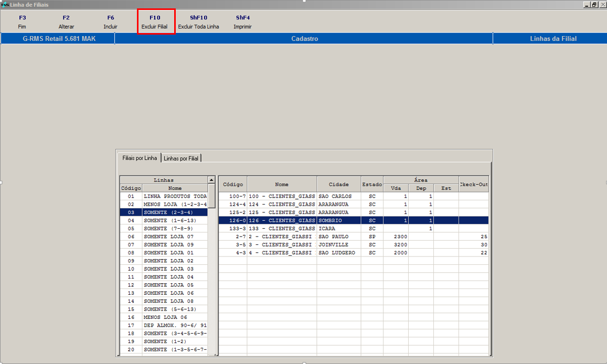The image size is (607, 364).
Task: Select line 19 SOMENTE (1-2)
Action: tap(164, 341)
